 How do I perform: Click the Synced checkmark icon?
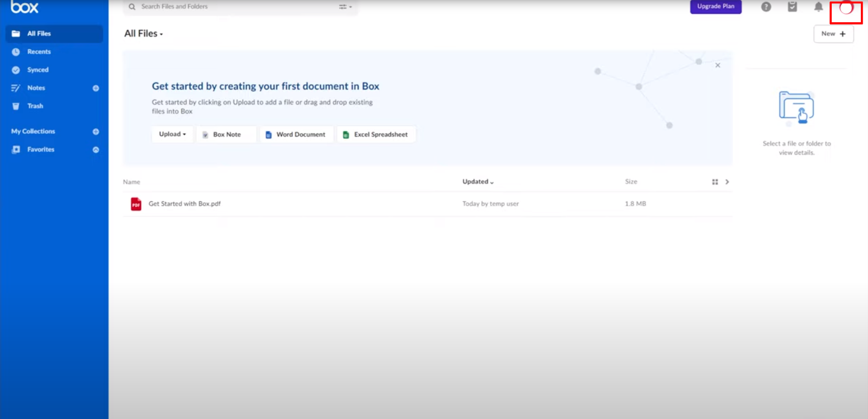pyautogui.click(x=16, y=69)
